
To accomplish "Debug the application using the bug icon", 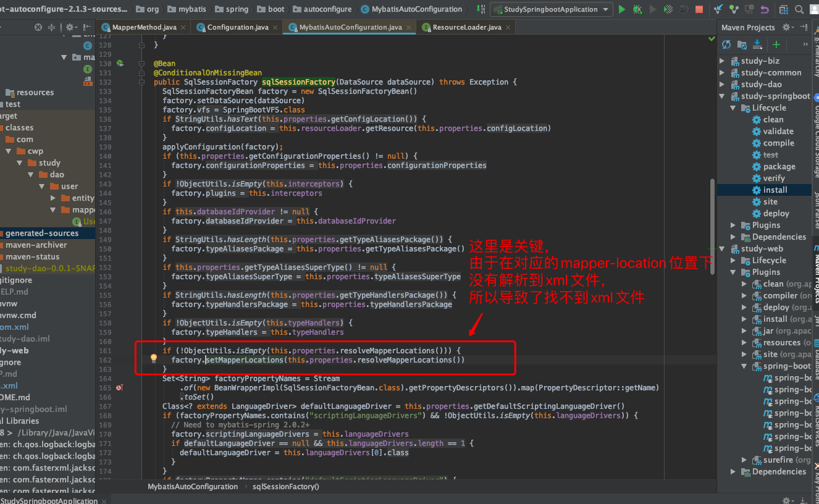I will pos(637,10).
